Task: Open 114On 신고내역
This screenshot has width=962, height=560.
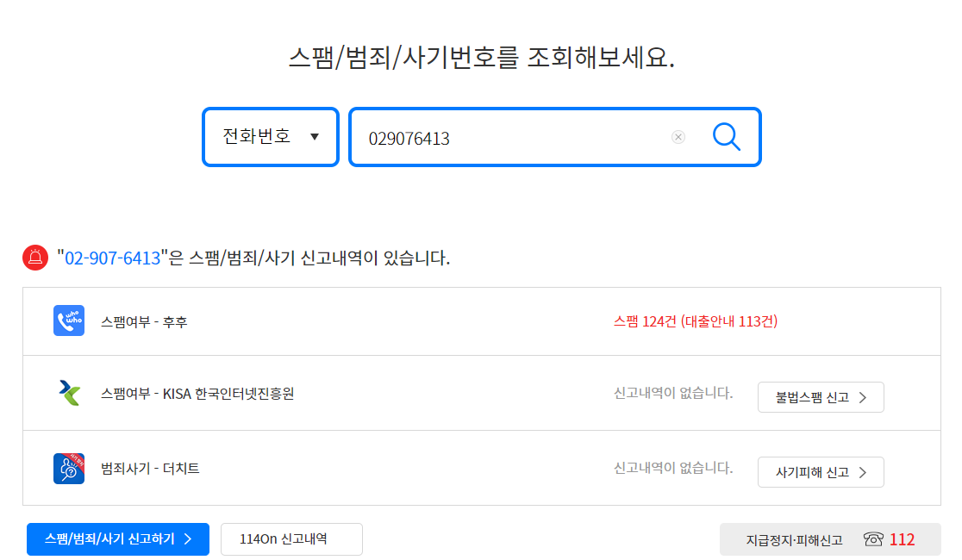Action: pyautogui.click(x=291, y=539)
